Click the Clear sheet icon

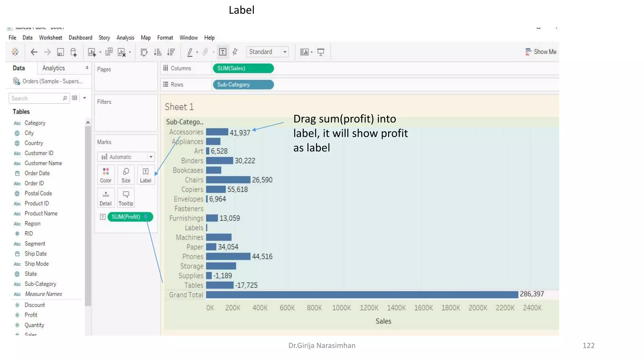121,52
